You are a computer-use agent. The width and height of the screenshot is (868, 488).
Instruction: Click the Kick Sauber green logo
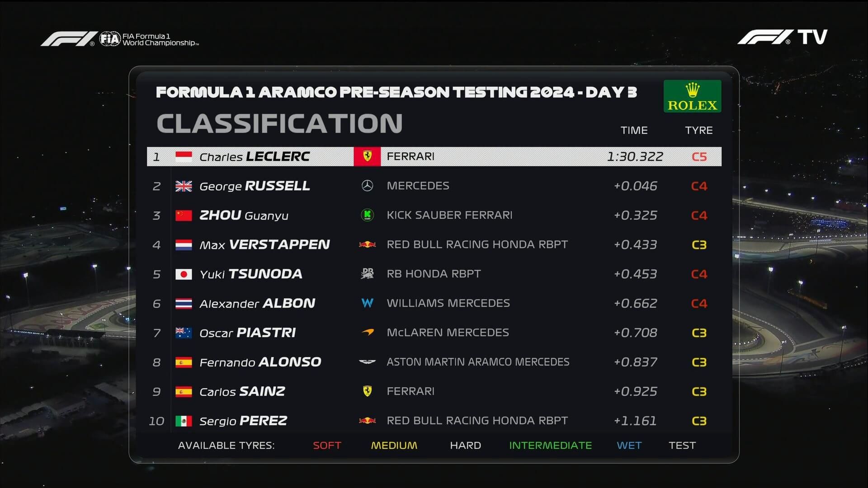pyautogui.click(x=367, y=215)
